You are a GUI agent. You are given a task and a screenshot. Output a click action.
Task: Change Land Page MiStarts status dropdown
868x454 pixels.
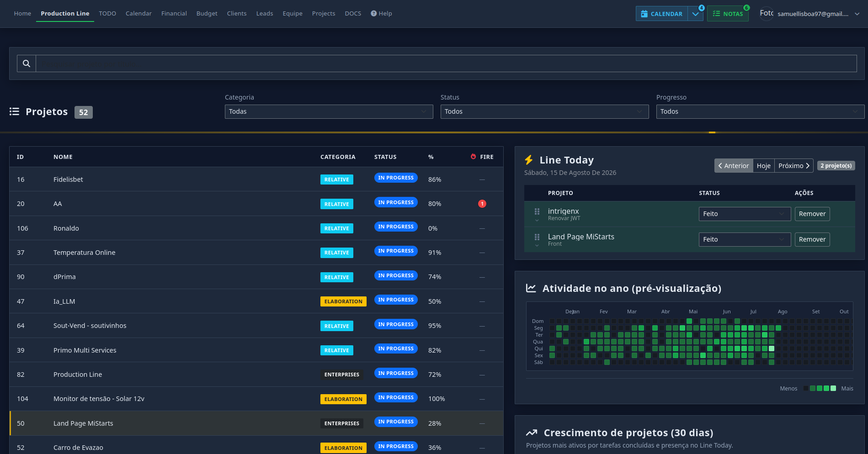click(745, 239)
